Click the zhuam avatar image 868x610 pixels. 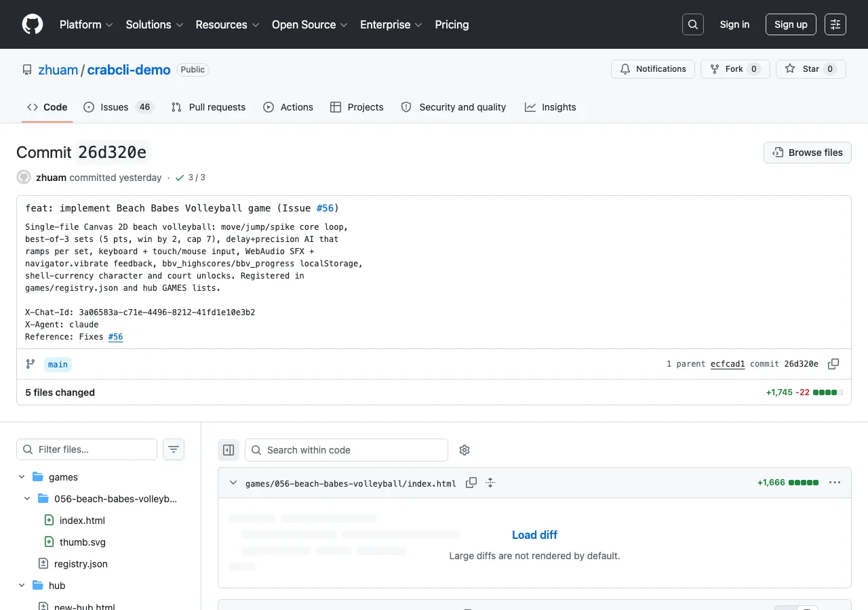(24, 178)
